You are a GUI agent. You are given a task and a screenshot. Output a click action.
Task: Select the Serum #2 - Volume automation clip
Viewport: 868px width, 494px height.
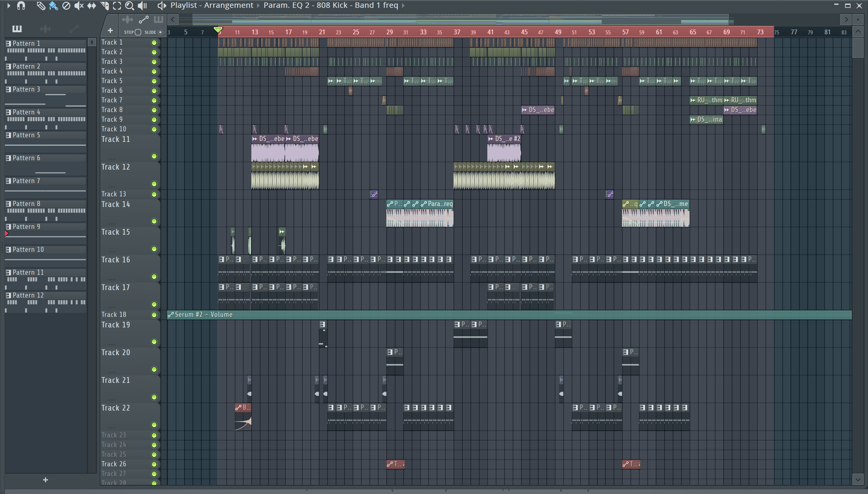tap(509, 314)
